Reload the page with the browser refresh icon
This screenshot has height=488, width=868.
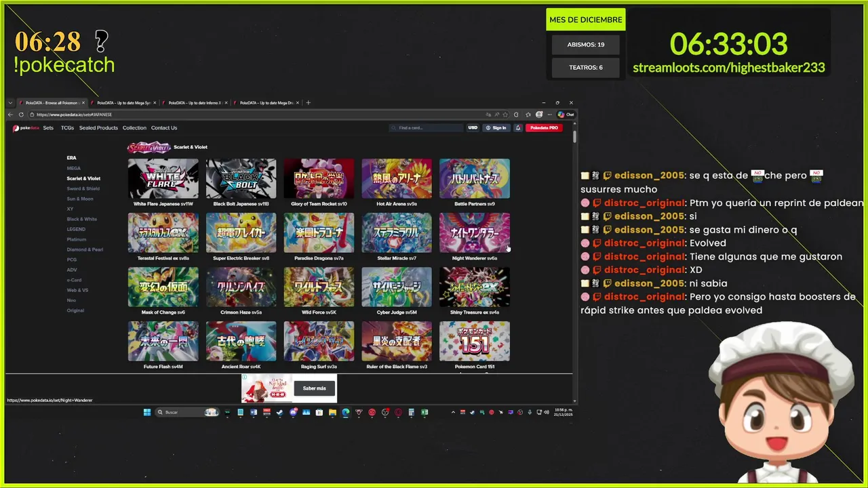click(x=21, y=115)
